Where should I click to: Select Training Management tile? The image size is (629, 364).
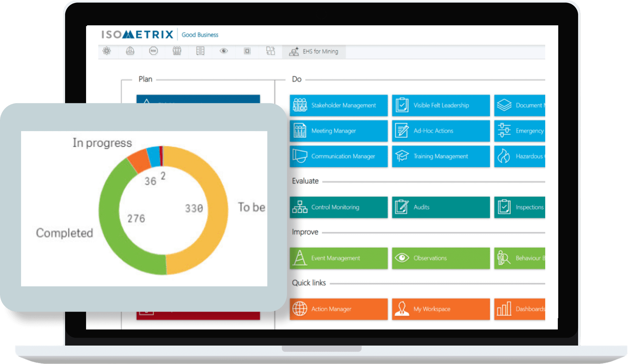441,156
